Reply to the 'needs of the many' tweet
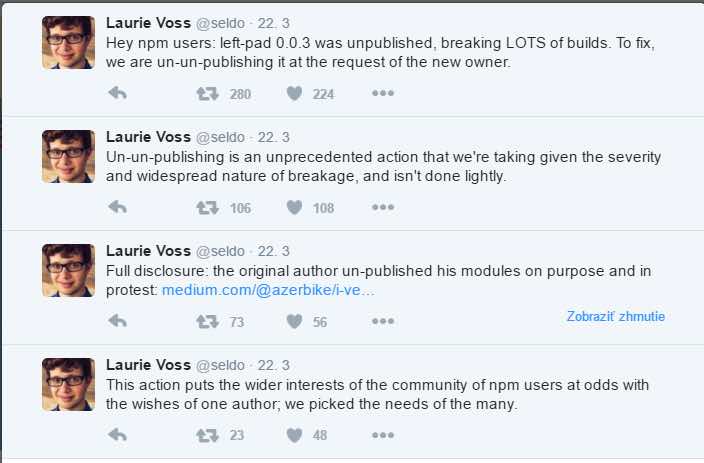 pyautogui.click(x=117, y=435)
